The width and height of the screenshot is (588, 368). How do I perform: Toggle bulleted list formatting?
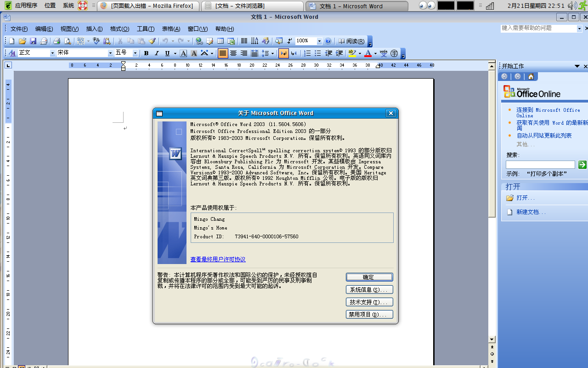318,53
